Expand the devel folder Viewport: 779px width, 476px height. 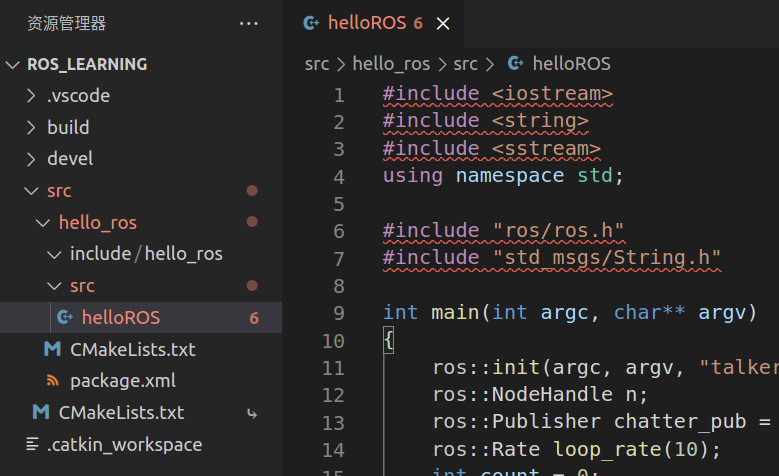coord(31,159)
